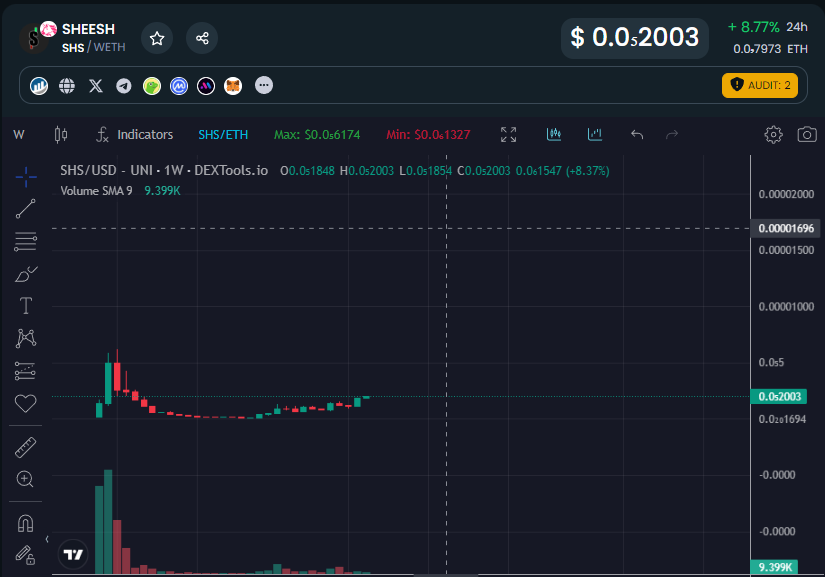Redo the chart action

click(x=672, y=135)
